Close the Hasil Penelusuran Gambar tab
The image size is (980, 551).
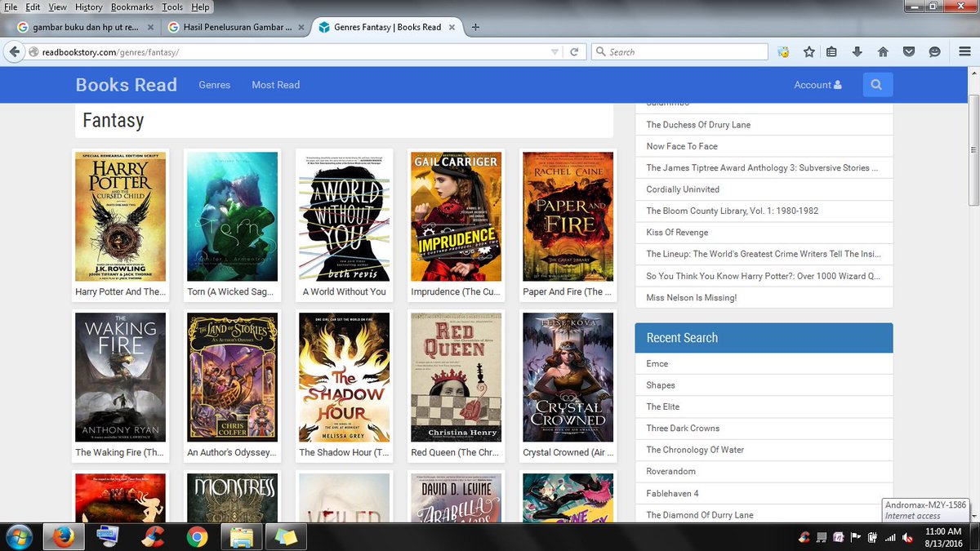[x=301, y=27]
